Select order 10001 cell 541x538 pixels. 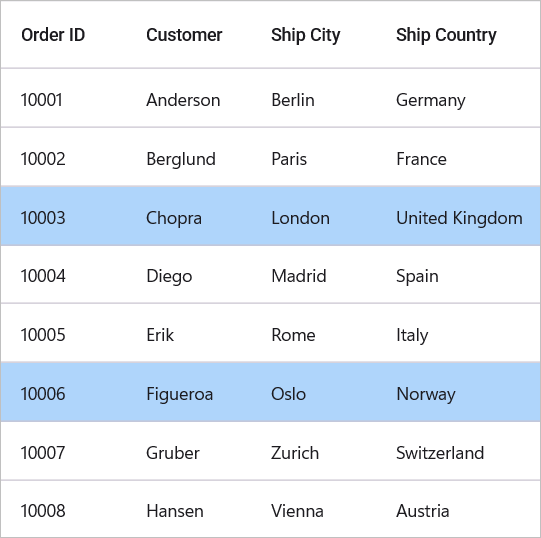coord(41,100)
